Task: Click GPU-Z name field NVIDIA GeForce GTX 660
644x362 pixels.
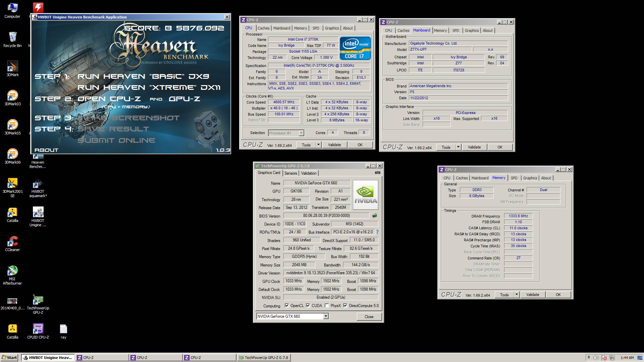Action: 317,183
